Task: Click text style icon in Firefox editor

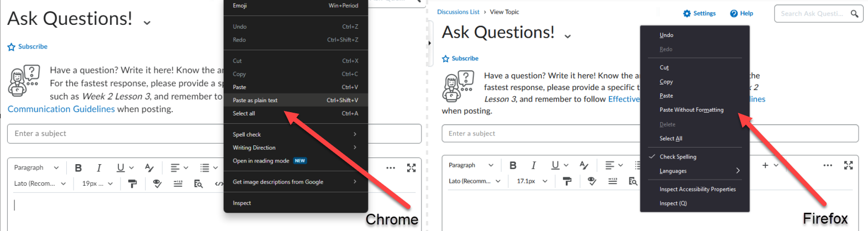Action: pos(584,165)
